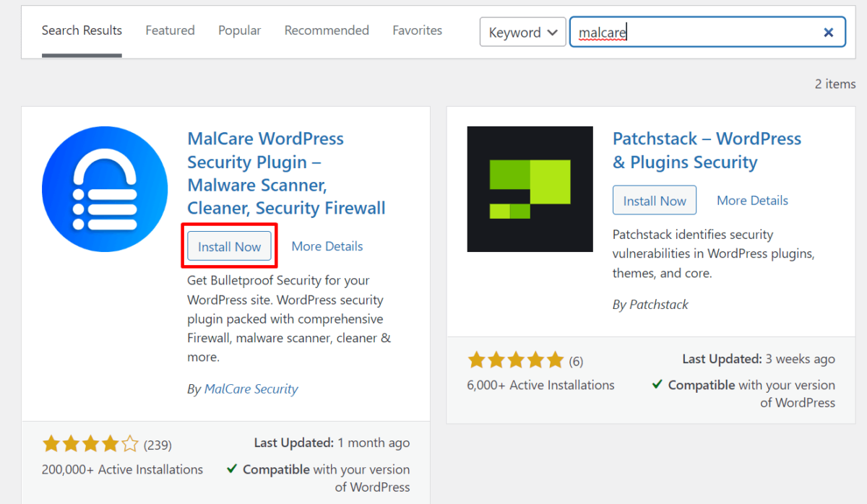Image resolution: width=867 pixels, height=504 pixels.
Task: Click the green compatibility checkmark for MalCare
Action: tap(231, 469)
